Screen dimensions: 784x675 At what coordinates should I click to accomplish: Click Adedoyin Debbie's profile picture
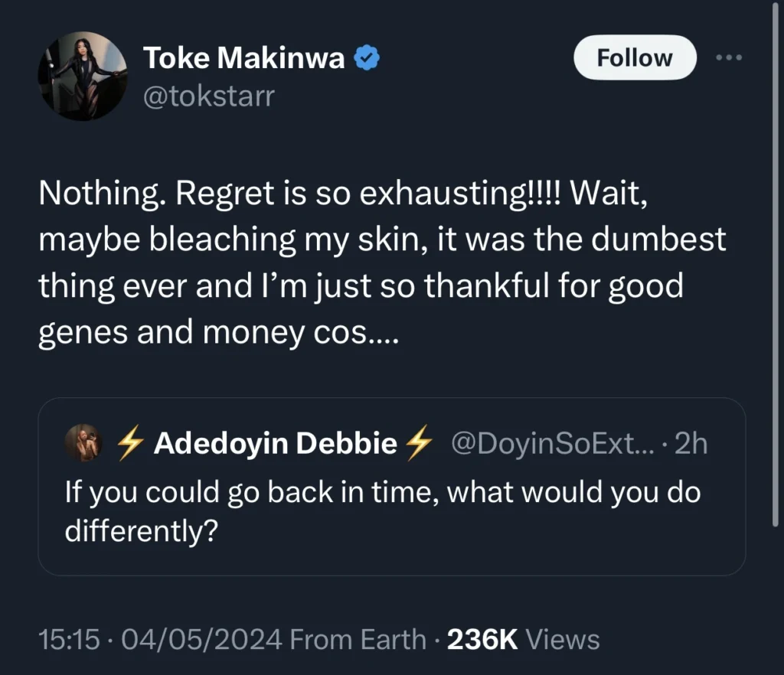(x=84, y=442)
